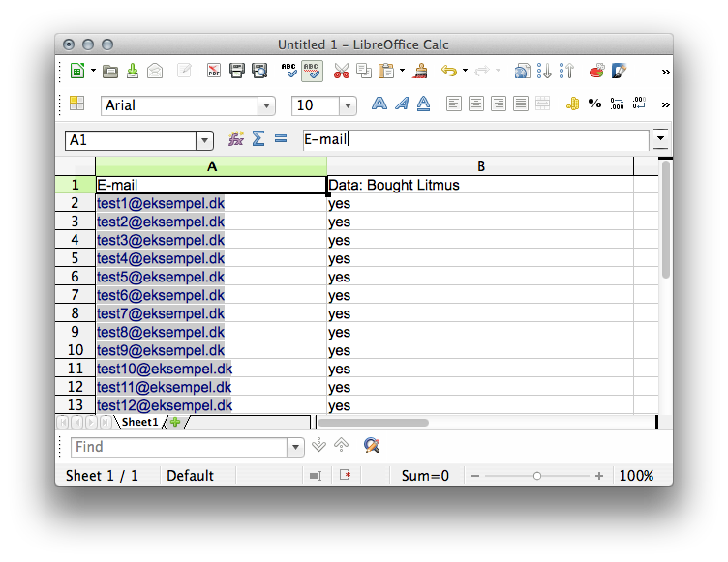Print the spreadsheet
The image size is (728, 562).
click(x=237, y=71)
